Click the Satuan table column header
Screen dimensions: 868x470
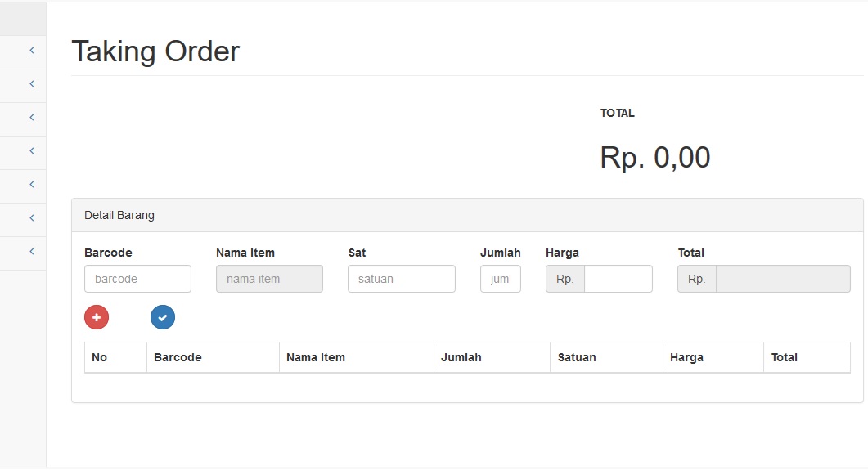[x=577, y=357]
